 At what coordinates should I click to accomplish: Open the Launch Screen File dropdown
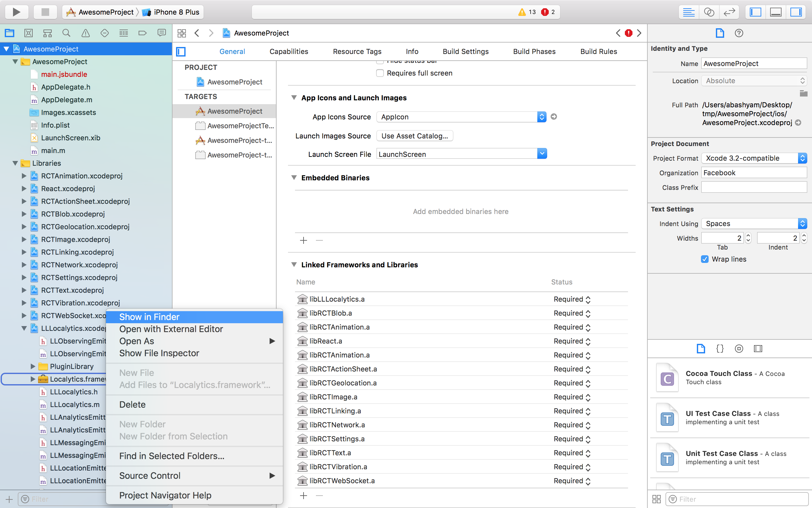click(542, 154)
